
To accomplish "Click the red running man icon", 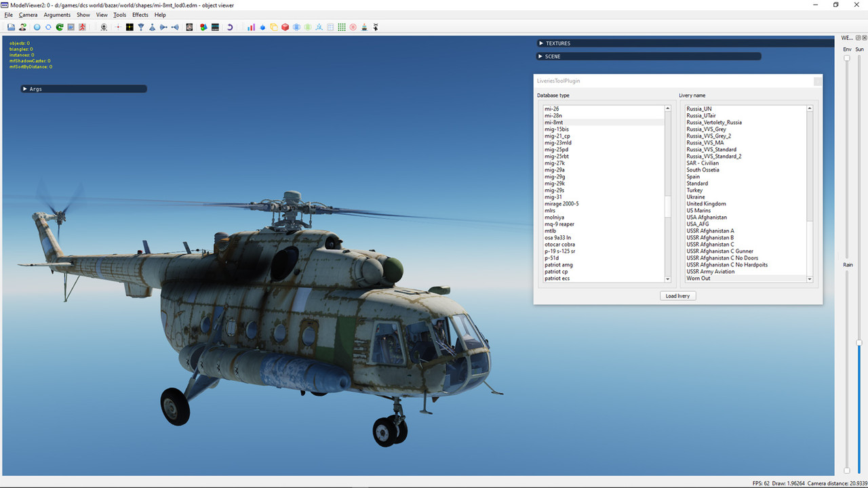I will click(82, 27).
